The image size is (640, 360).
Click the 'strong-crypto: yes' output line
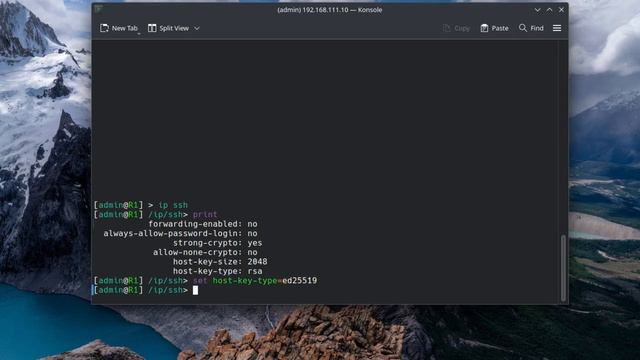click(218, 243)
